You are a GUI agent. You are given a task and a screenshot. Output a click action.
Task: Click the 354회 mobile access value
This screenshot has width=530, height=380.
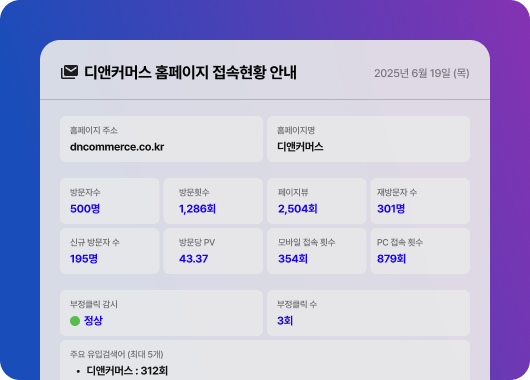(293, 259)
